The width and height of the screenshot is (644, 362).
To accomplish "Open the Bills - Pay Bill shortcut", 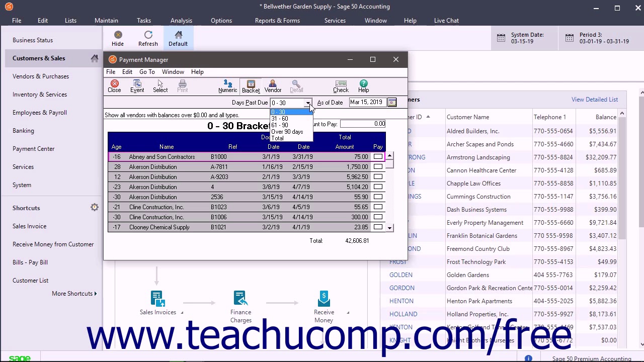I will [30, 262].
